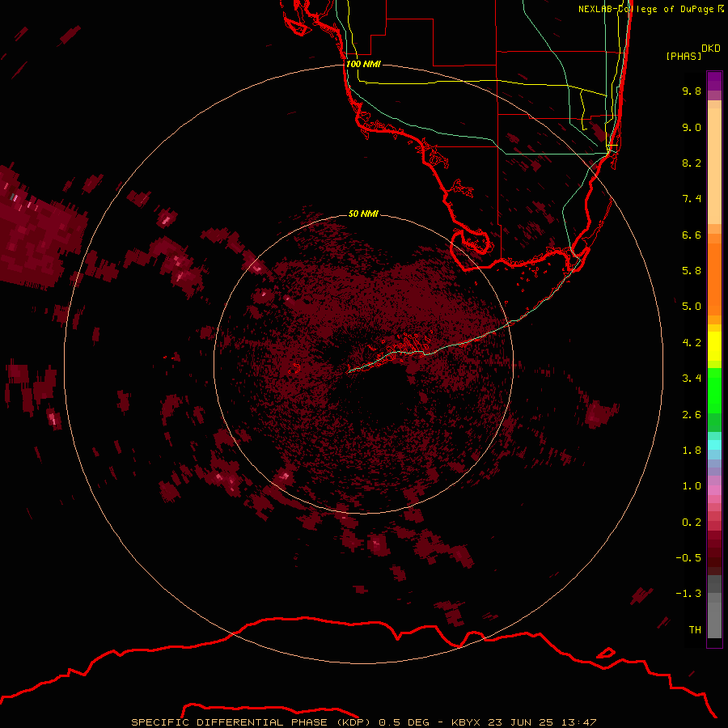Click the 9.0 value on the color scale
Viewport: 728px width, 728px height.
pyautogui.click(x=692, y=128)
